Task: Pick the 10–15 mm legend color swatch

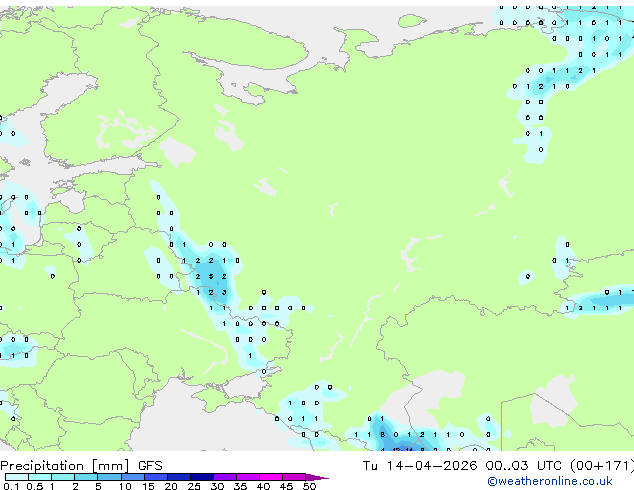Action: [133, 477]
